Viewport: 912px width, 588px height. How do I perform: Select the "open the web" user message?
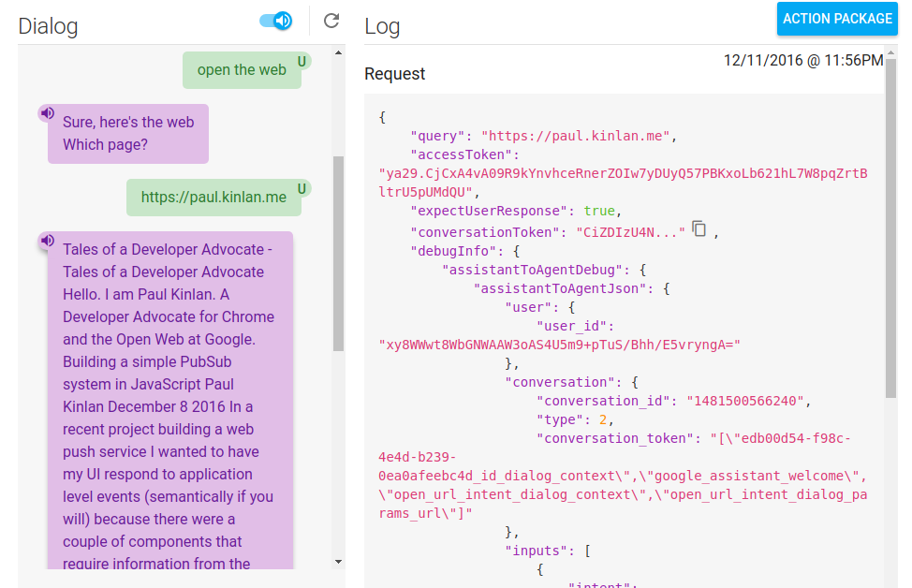coord(242,70)
